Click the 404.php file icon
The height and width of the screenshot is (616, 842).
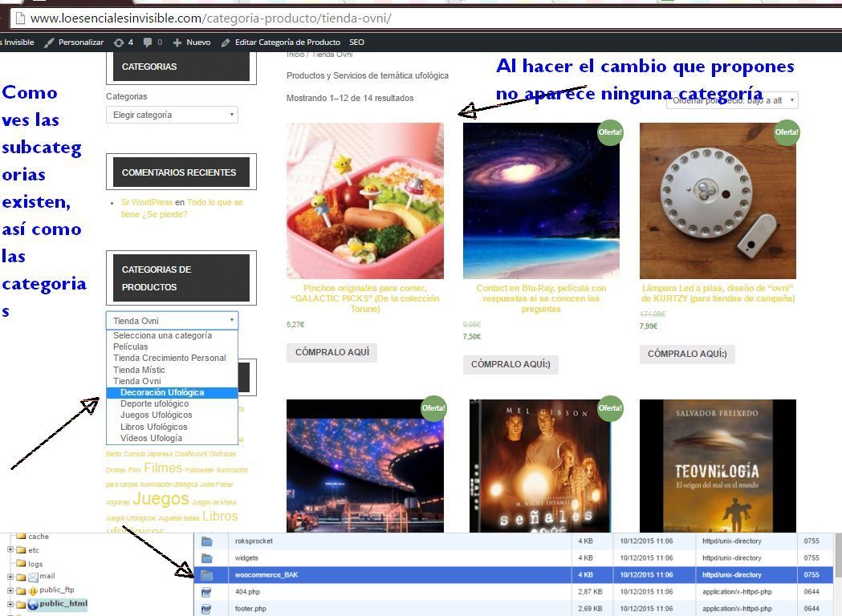tap(206, 593)
